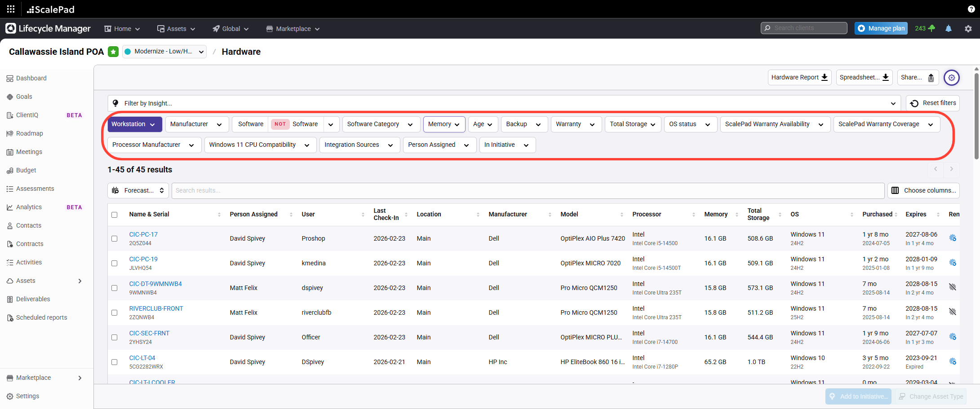
Task: Open the Assets menu in top navigation
Action: [176, 29]
